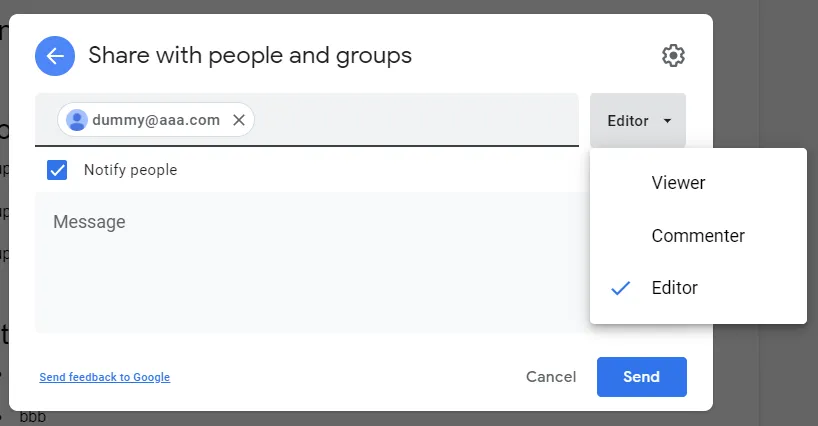Click the Notify people label text
The image size is (818, 426).
tap(130, 170)
